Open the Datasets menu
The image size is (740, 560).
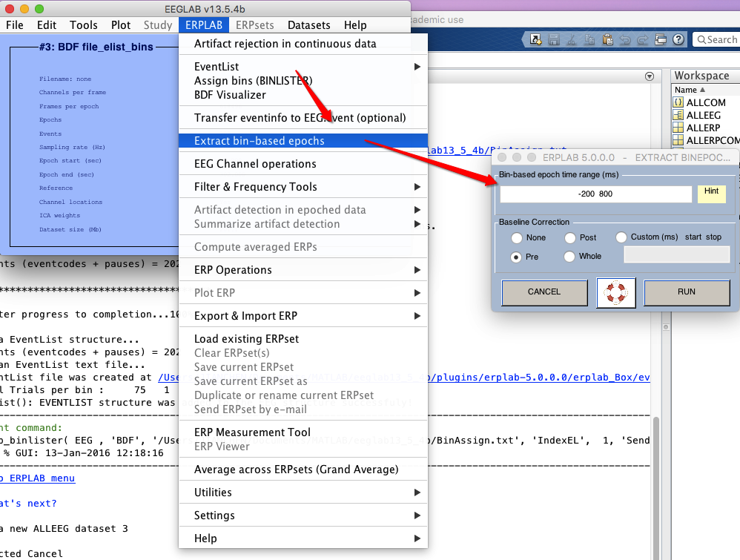tap(309, 25)
